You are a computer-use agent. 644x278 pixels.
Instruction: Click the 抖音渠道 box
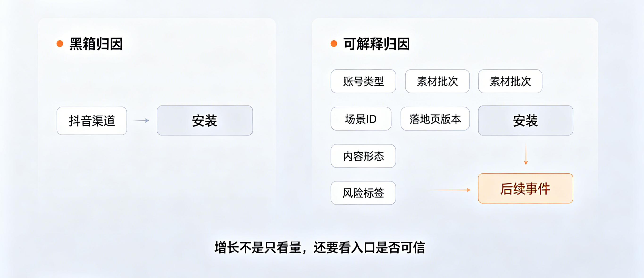(x=92, y=121)
